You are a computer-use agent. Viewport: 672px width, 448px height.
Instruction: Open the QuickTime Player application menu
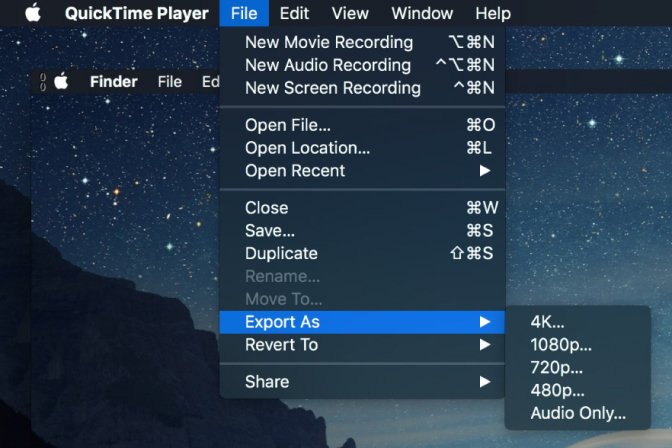coord(137,13)
